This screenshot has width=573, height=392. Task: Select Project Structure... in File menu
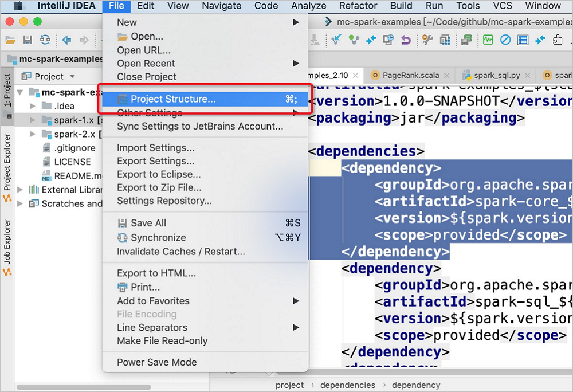173,99
